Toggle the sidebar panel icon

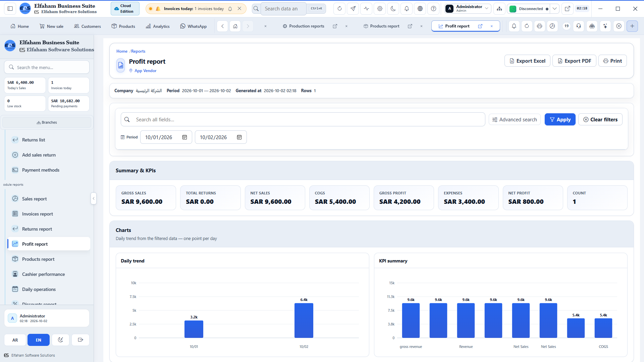10,9
